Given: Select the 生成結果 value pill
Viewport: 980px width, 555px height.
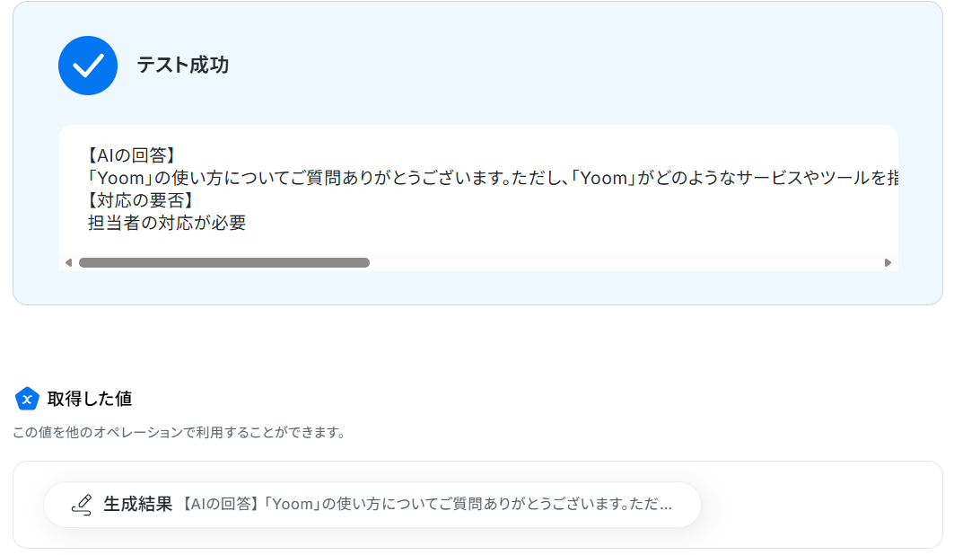Looking at the screenshot, I should 372,505.
